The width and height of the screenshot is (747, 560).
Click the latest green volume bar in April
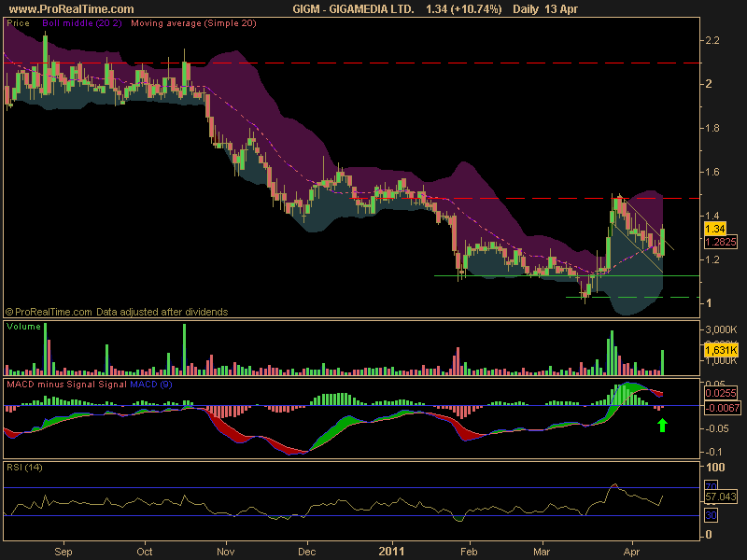point(662,362)
